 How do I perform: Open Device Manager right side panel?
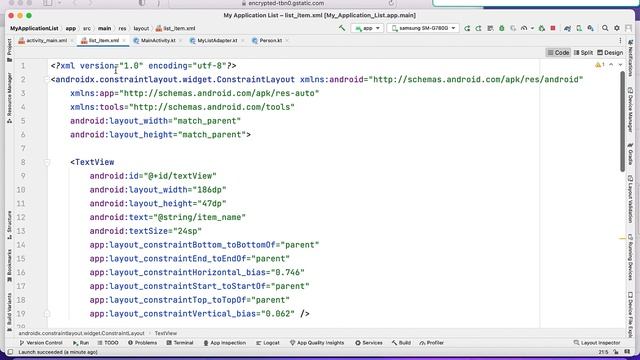[x=631, y=110]
